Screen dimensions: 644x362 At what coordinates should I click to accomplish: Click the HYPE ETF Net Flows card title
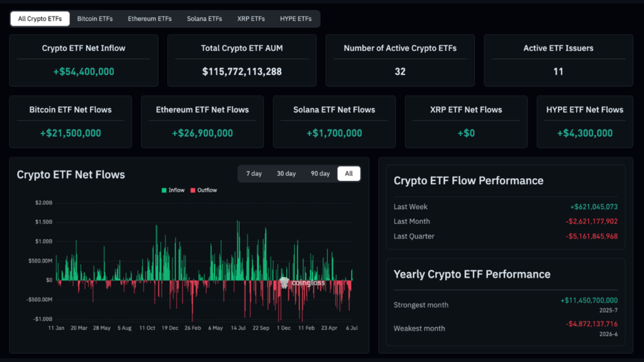tap(585, 110)
